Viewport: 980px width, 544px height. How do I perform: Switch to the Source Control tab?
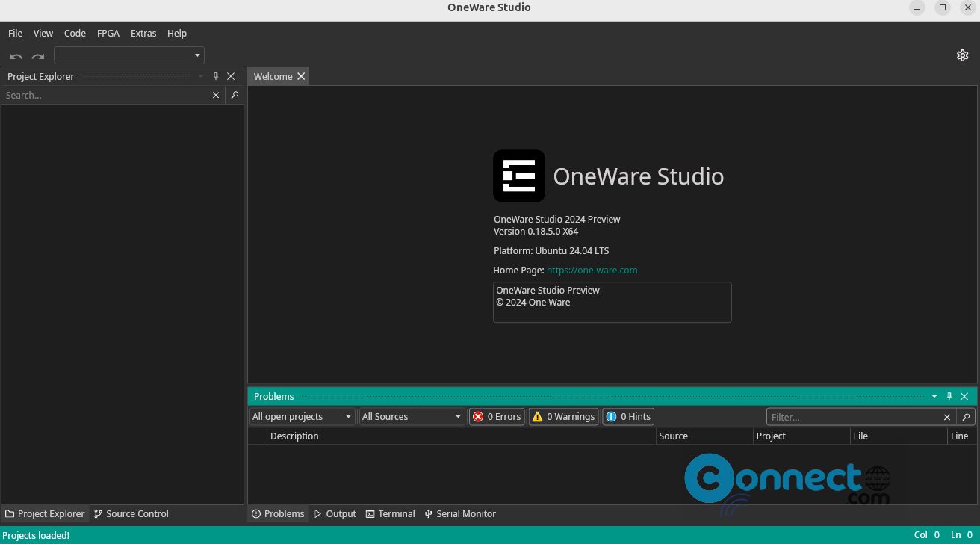(131, 513)
